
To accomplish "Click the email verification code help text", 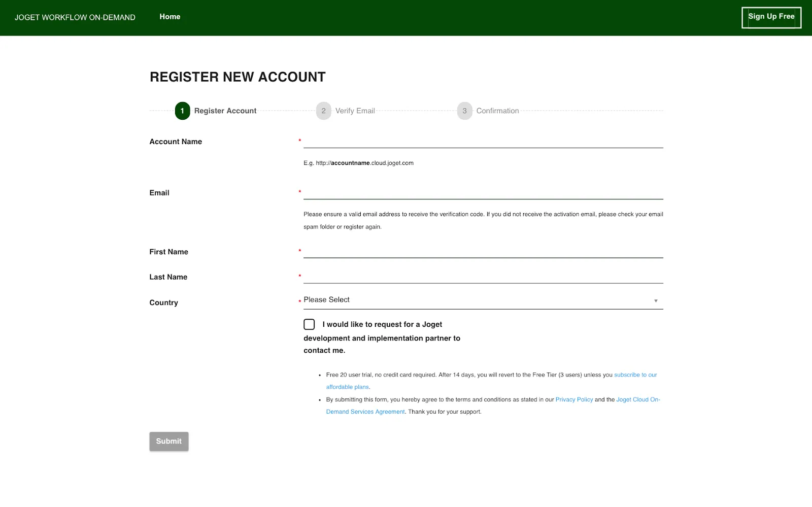I will (483, 220).
